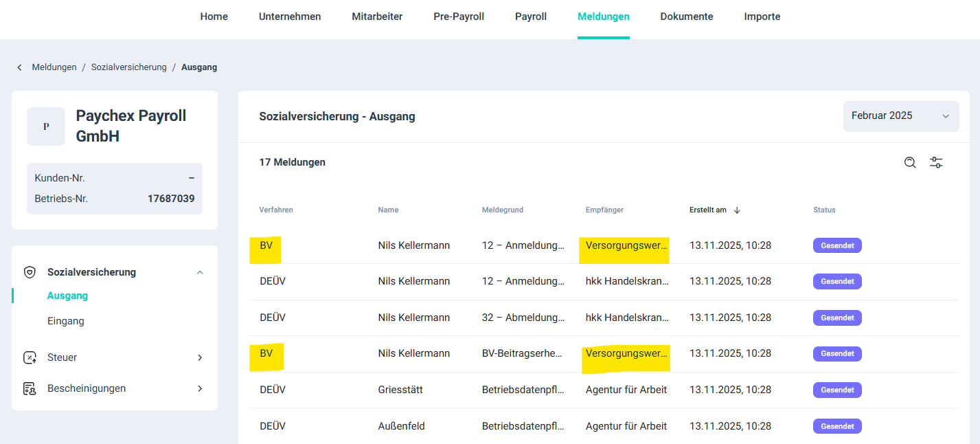The width and height of the screenshot is (980, 444).
Task: Open the BV-Beitragserhebung row for Nils Kellermann
Action: 522,354
